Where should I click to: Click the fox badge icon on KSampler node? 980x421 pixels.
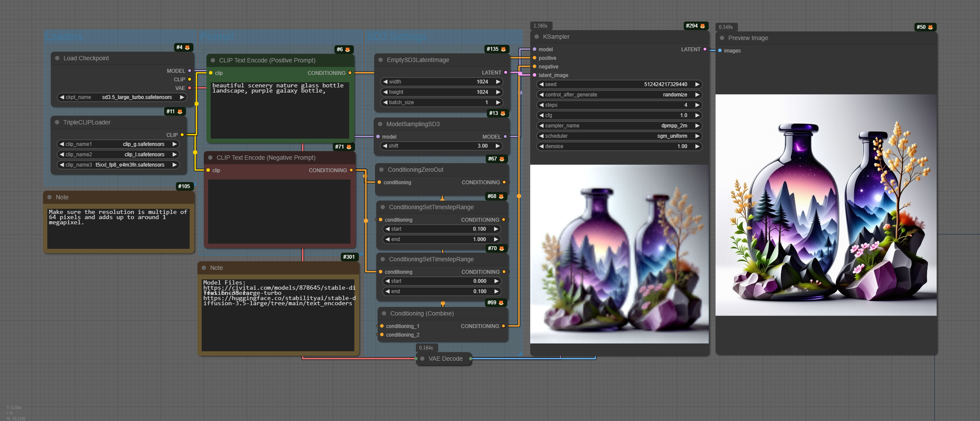pyautogui.click(x=703, y=26)
